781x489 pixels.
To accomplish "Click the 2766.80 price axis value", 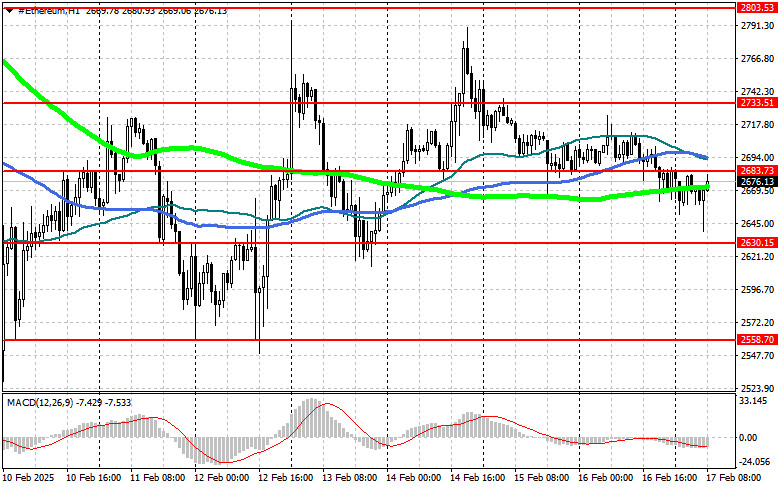I will point(758,59).
